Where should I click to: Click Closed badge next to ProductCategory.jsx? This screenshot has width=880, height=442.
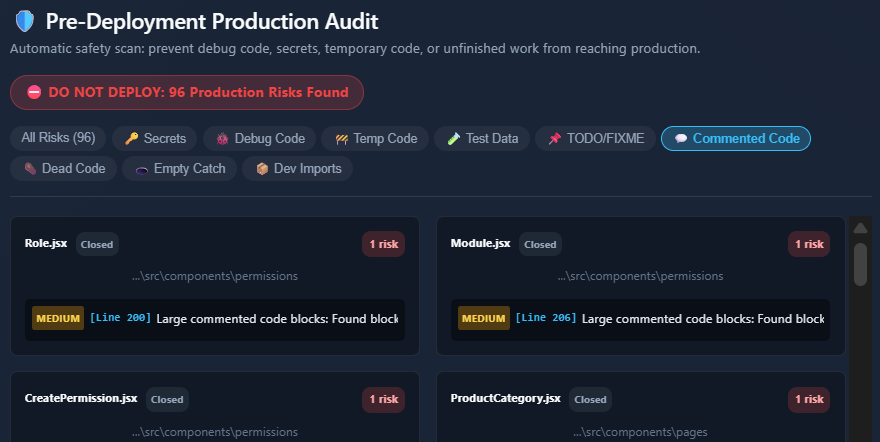point(590,399)
